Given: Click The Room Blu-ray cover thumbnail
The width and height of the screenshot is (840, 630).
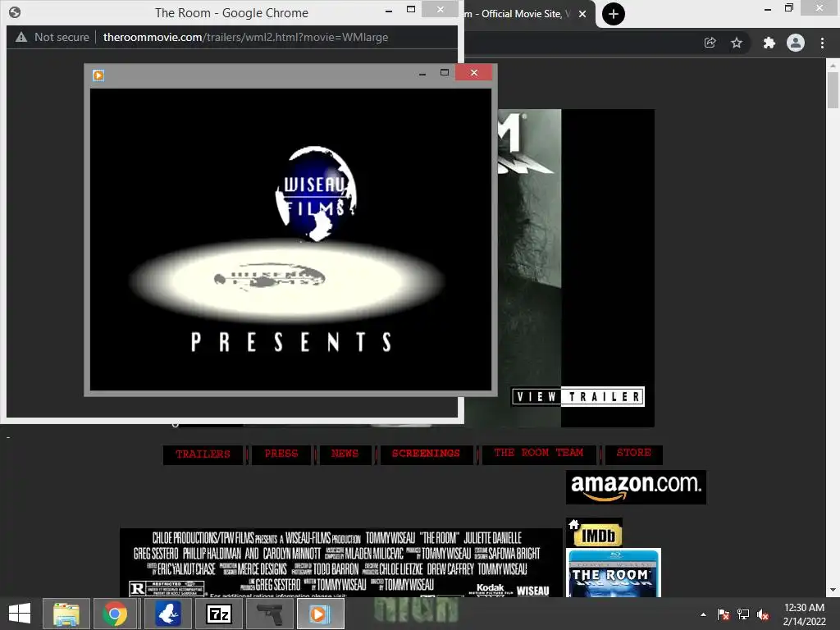Looking at the screenshot, I should click(614, 573).
